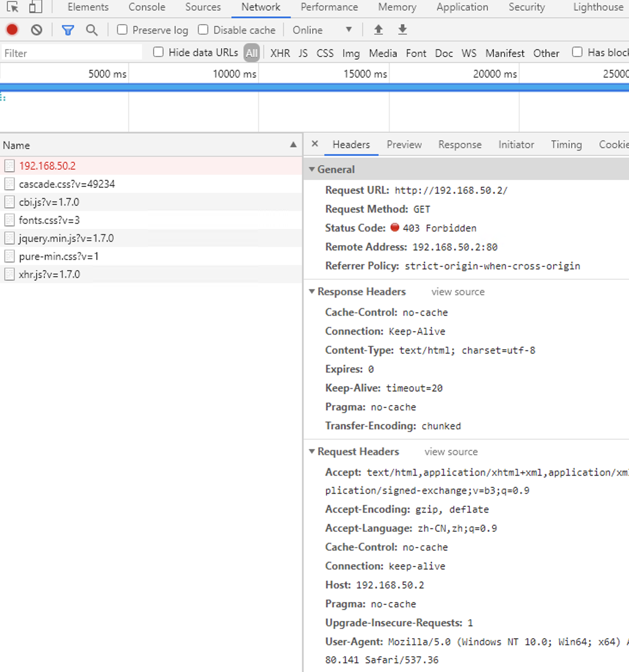Viewport: 629px width, 672px height.
Task: Select the XHR request filter
Action: pos(280,53)
